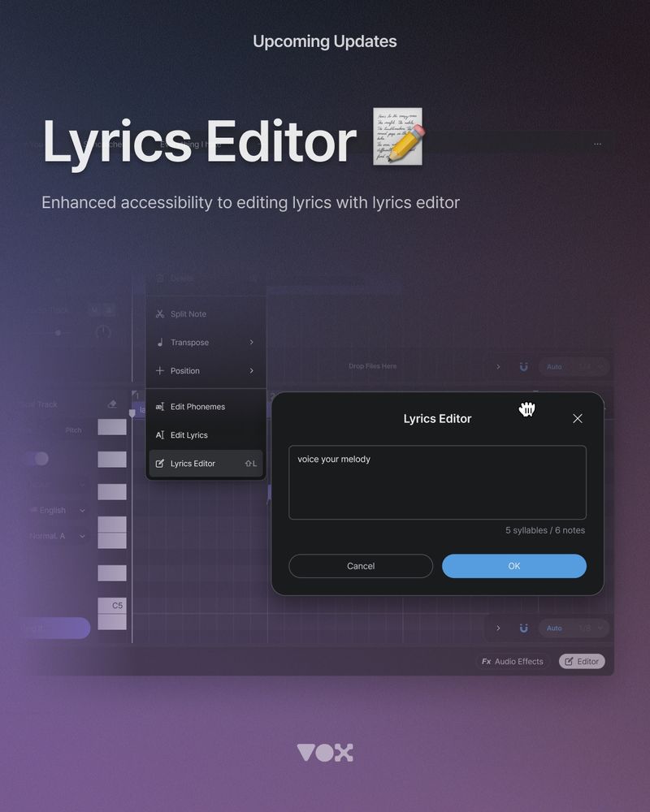
Task: Click the C5 piano key
Action: pyautogui.click(x=112, y=606)
